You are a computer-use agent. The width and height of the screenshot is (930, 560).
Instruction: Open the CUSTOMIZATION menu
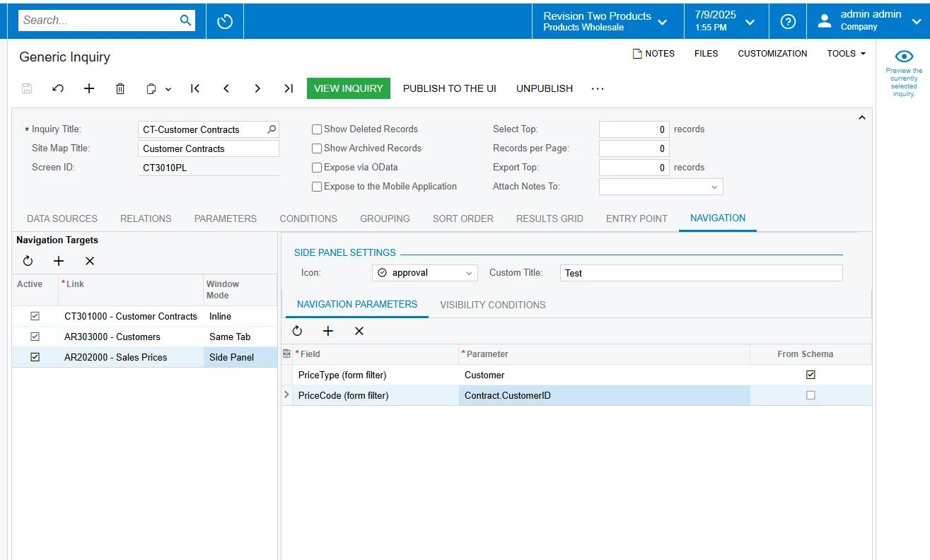[772, 54]
